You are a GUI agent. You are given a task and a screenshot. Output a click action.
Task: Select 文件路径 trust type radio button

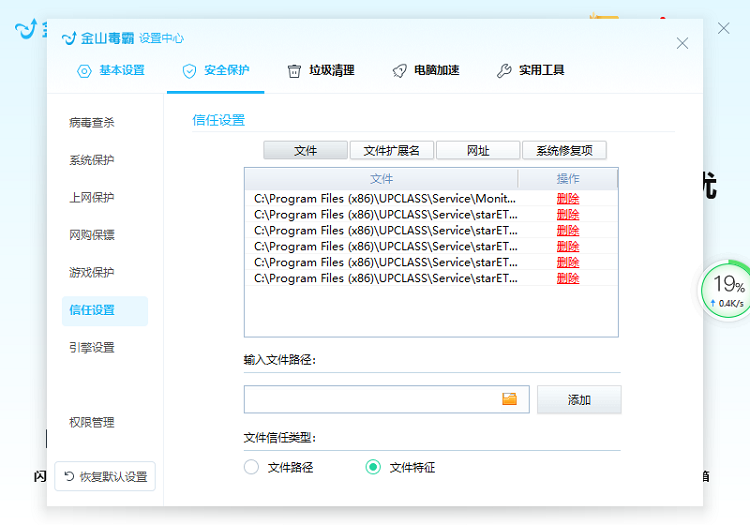point(252,467)
